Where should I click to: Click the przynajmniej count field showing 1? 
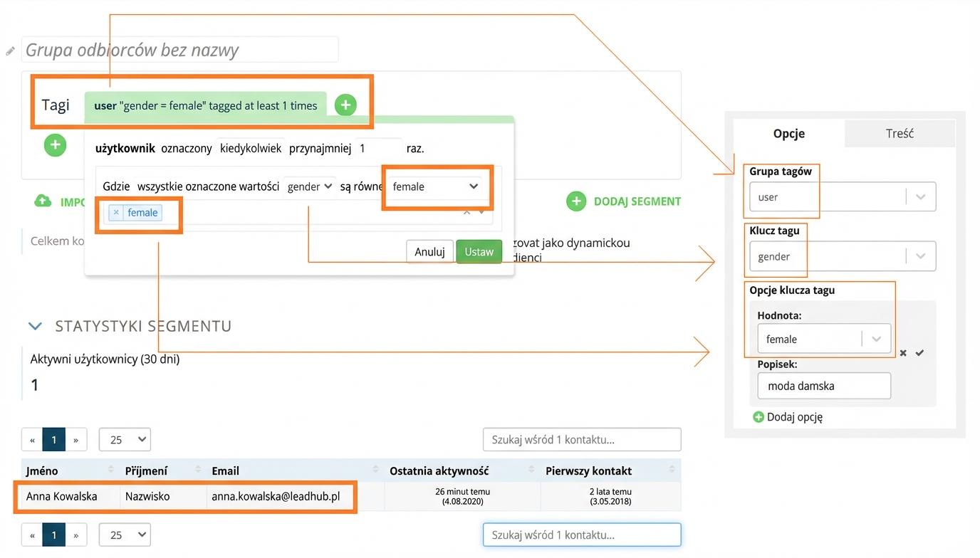point(378,149)
